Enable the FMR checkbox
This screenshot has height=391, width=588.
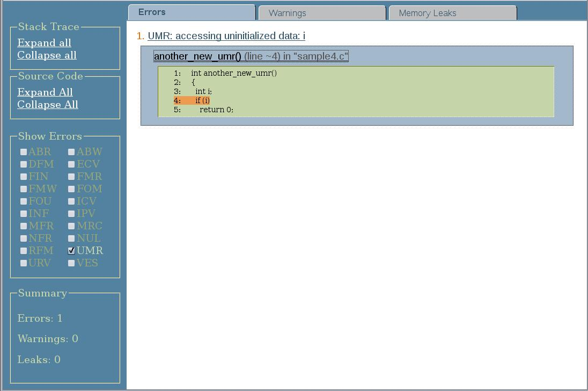[x=71, y=177]
